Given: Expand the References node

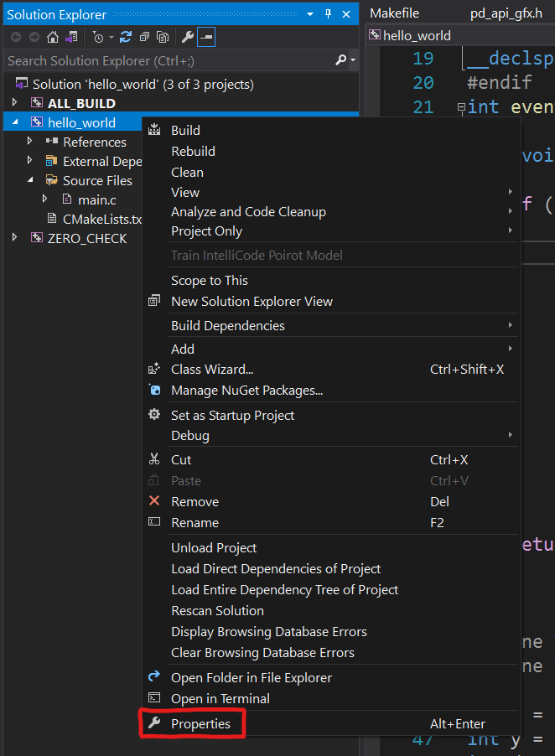Looking at the screenshot, I should [29, 142].
